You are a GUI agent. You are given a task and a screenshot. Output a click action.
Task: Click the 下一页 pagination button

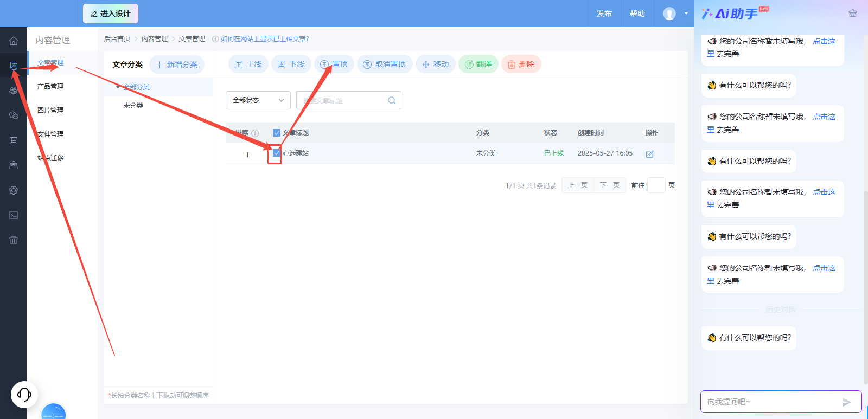(610, 185)
